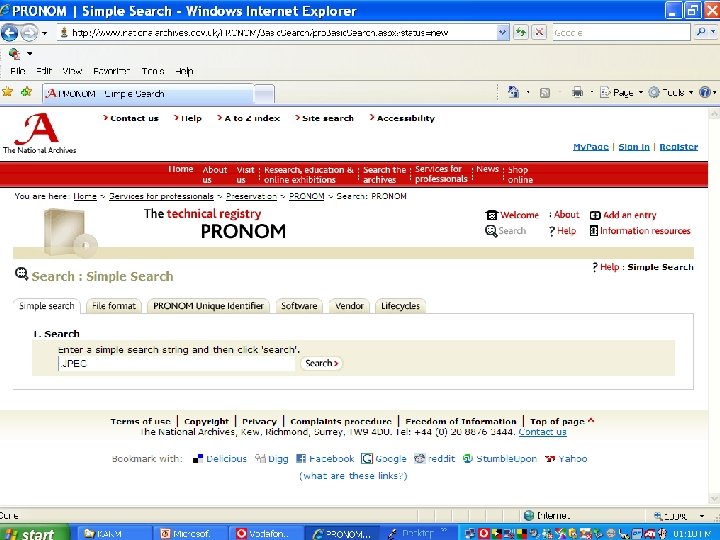The height and width of the screenshot is (540, 720).
Task: Click the About link in PRONOM menu
Action: (566, 215)
